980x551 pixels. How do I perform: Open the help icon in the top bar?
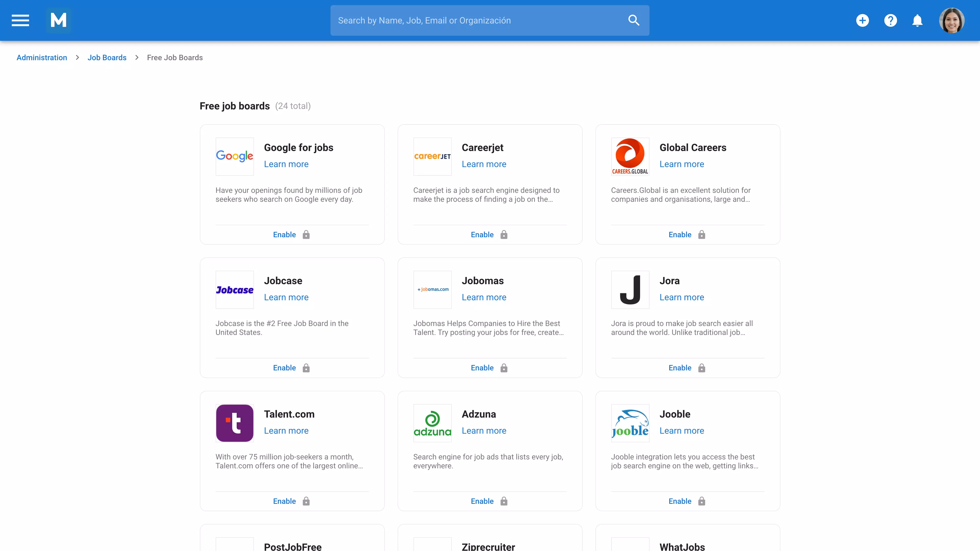[890, 20]
